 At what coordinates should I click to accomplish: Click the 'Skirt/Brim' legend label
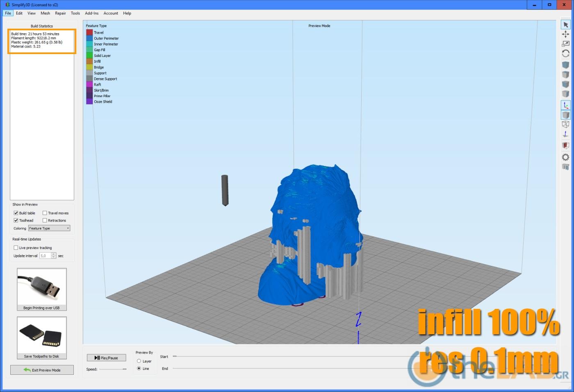click(x=101, y=90)
